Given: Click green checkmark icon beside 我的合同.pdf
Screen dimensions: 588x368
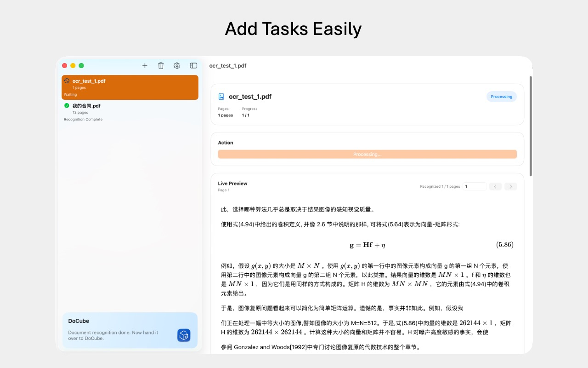Looking at the screenshot, I should [x=67, y=106].
